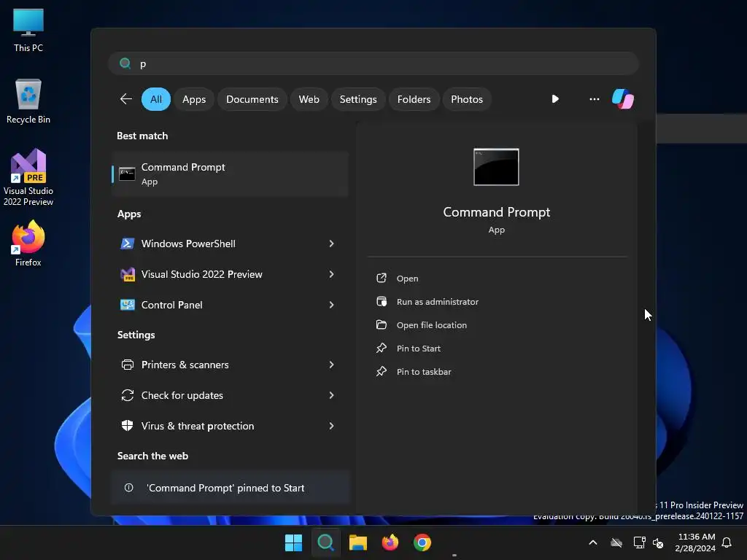Screen dimensions: 747x560
Task: Open the Command Prompt best match result
Action: click(x=230, y=174)
